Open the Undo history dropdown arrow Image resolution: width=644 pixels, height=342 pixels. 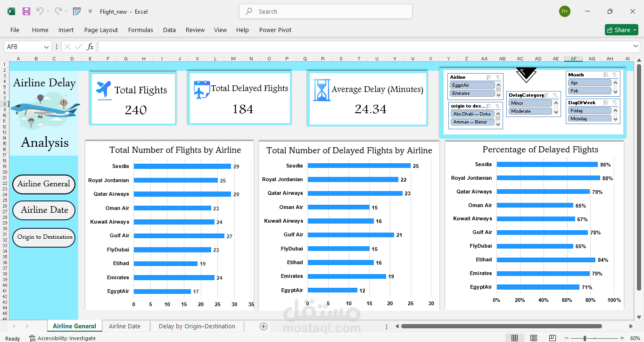[48, 11]
